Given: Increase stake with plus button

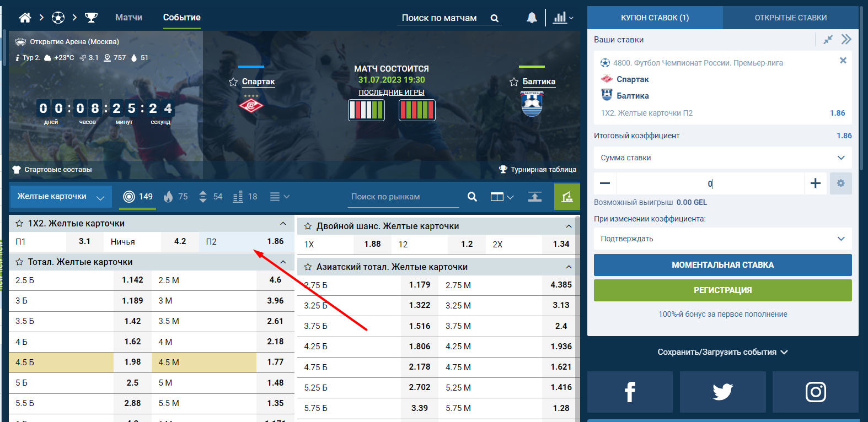Looking at the screenshot, I should point(816,183).
